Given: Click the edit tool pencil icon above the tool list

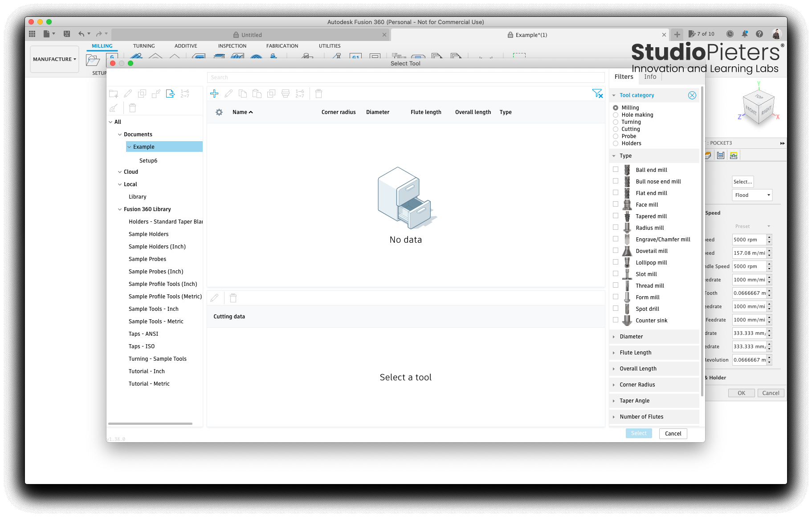Looking at the screenshot, I should (229, 94).
